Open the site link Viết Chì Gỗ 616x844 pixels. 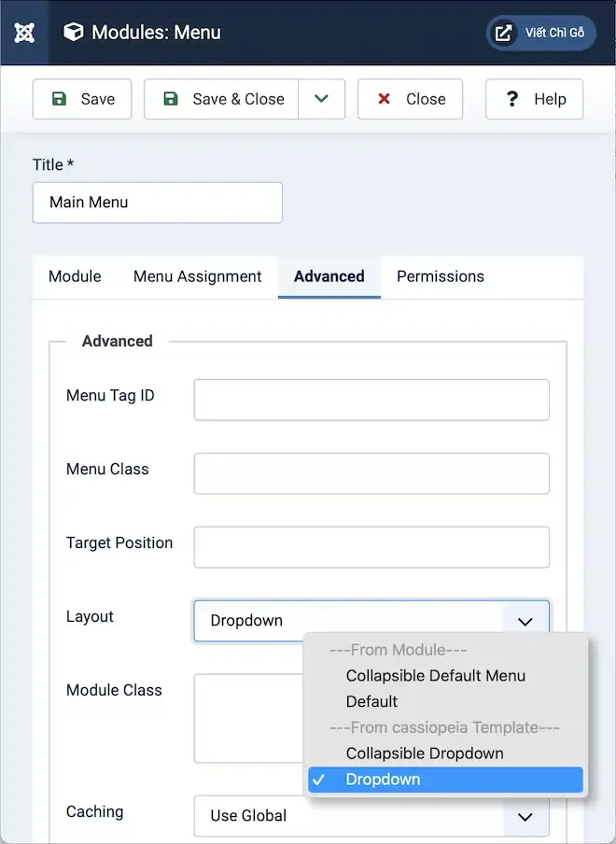pos(540,33)
